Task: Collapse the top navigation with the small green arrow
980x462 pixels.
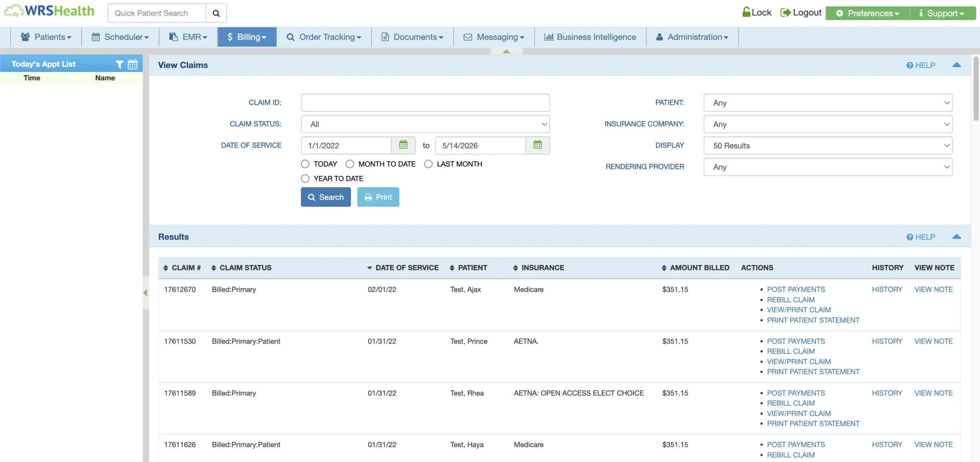Action: pos(506,51)
